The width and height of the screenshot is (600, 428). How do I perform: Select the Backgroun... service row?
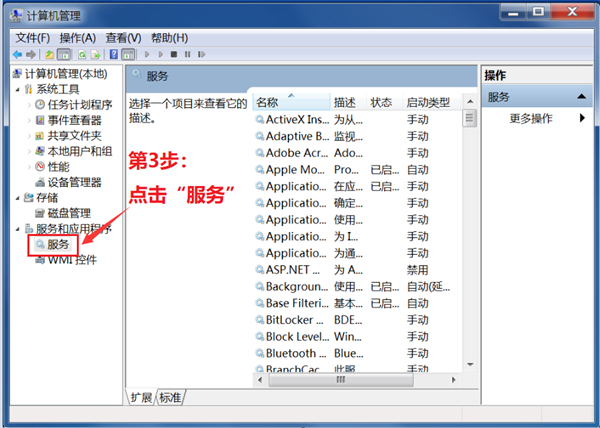pyautogui.click(x=357, y=286)
